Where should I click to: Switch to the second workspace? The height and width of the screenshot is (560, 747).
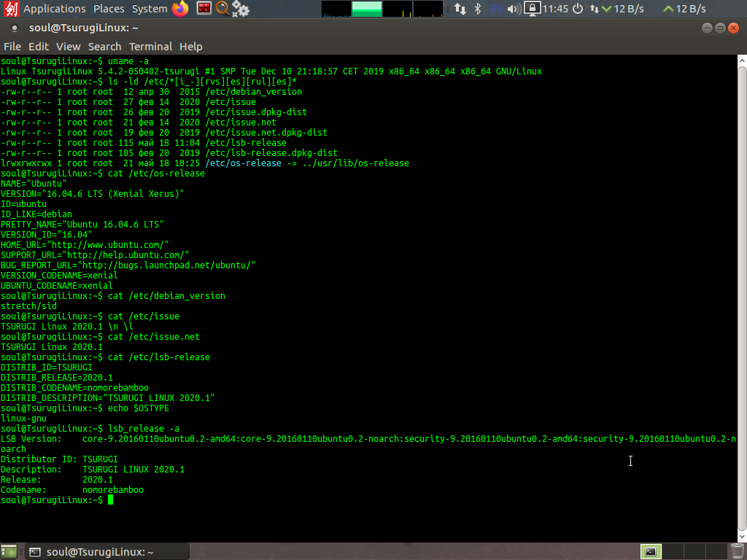pos(673,551)
